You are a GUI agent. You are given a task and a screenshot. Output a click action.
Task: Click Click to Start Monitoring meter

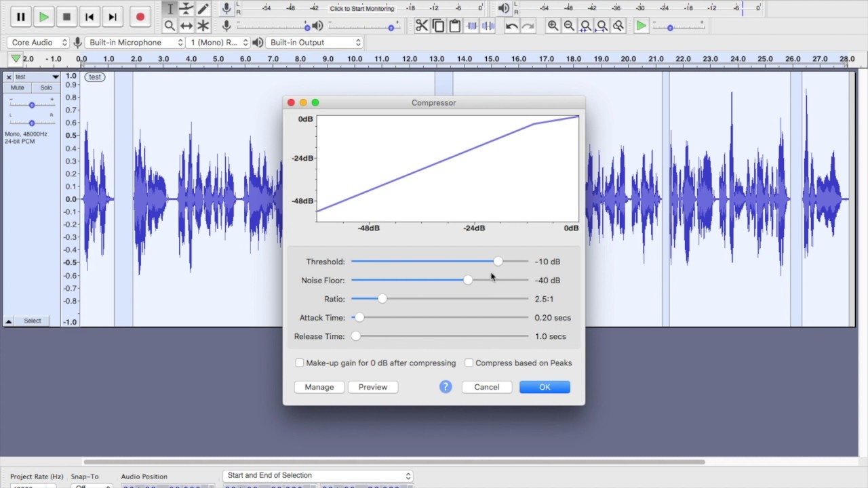point(361,9)
